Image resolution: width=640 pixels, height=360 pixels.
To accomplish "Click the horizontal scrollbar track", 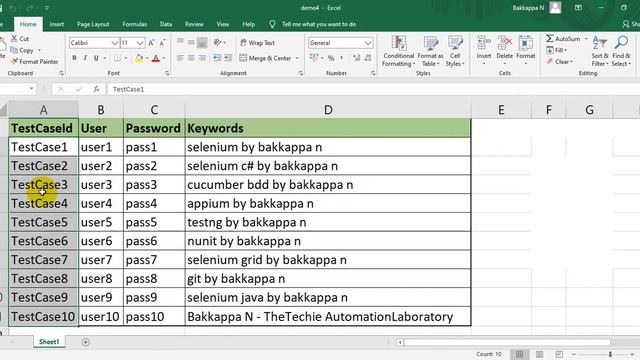I will [507, 342].
